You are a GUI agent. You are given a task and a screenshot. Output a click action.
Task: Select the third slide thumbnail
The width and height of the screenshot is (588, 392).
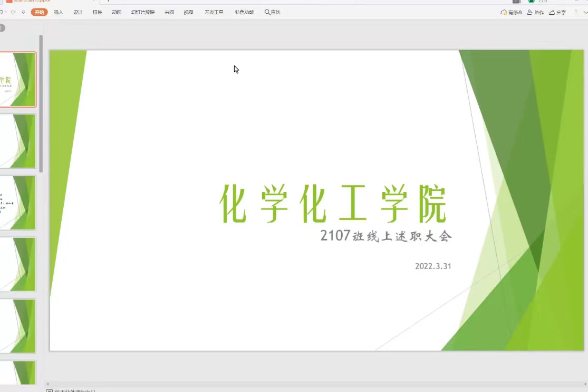[17, 203]
